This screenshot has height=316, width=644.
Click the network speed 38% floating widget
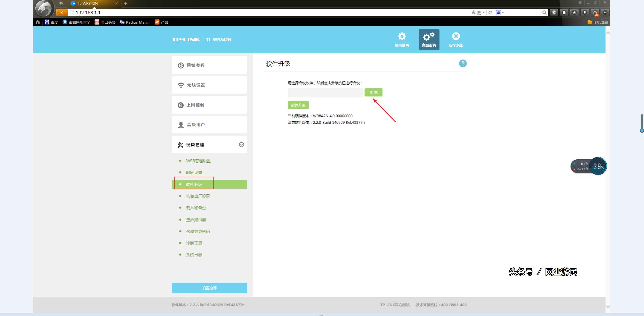point(589,166)
